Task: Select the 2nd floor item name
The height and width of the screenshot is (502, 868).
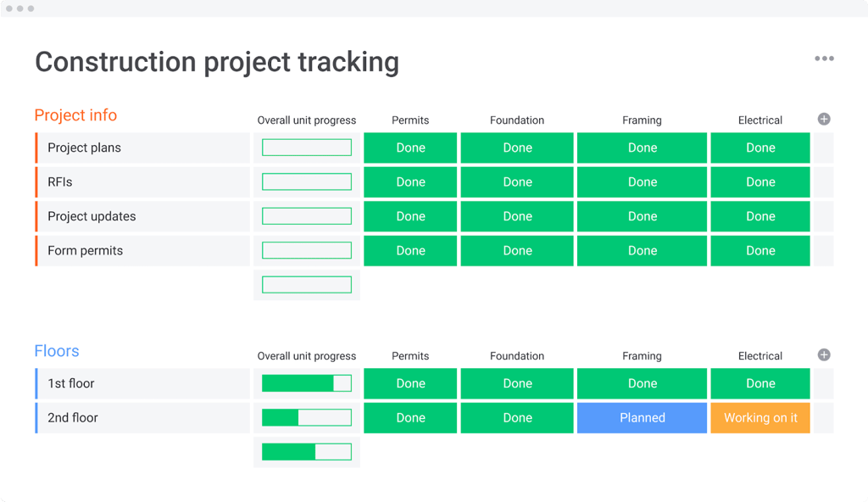Action: coord(71,417)
